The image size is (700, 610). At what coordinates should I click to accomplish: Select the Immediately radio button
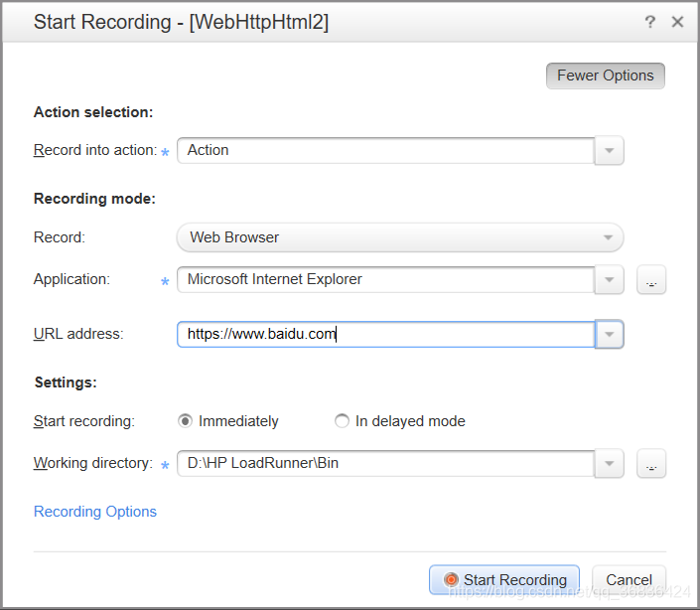pos(185,421)
